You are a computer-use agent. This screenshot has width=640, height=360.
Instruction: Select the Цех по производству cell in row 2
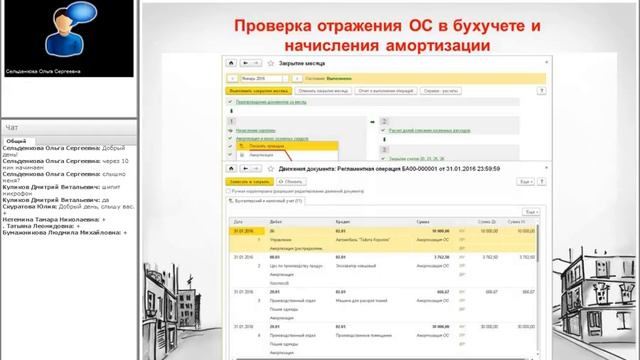pyautogui.click(x=296, y=266)
